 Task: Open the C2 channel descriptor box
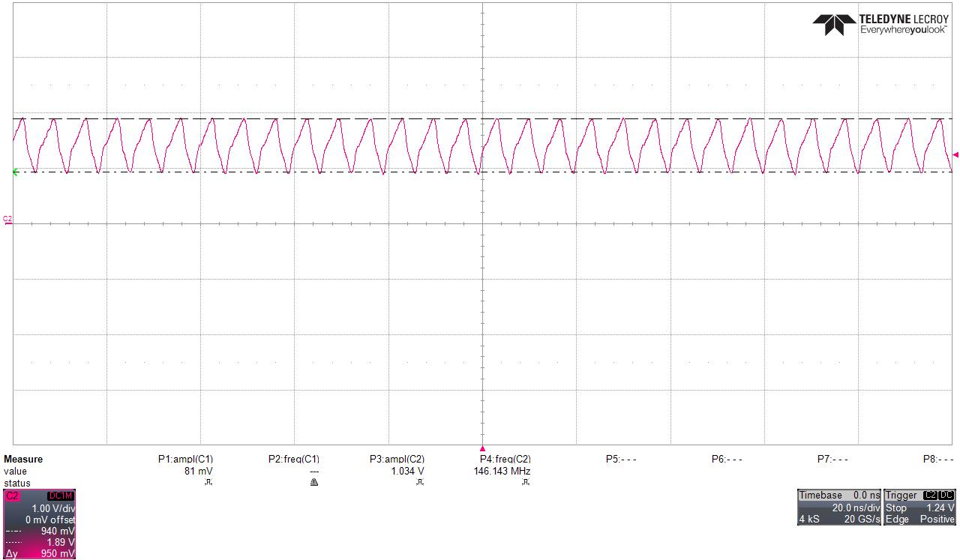[x=40, y=525]
